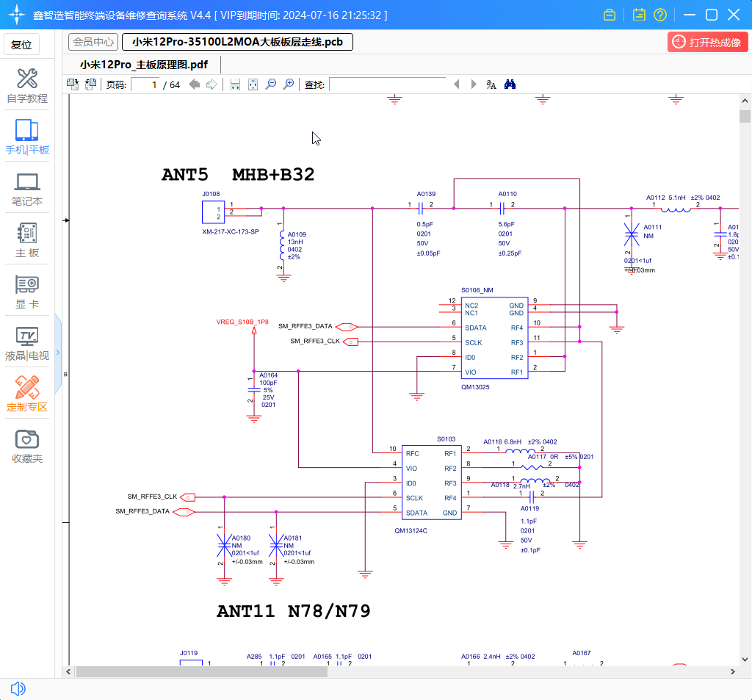This screenshot has width=752, height=700.
Task: Go to the next PDF page arrow
Action: [x=211, y=84]
